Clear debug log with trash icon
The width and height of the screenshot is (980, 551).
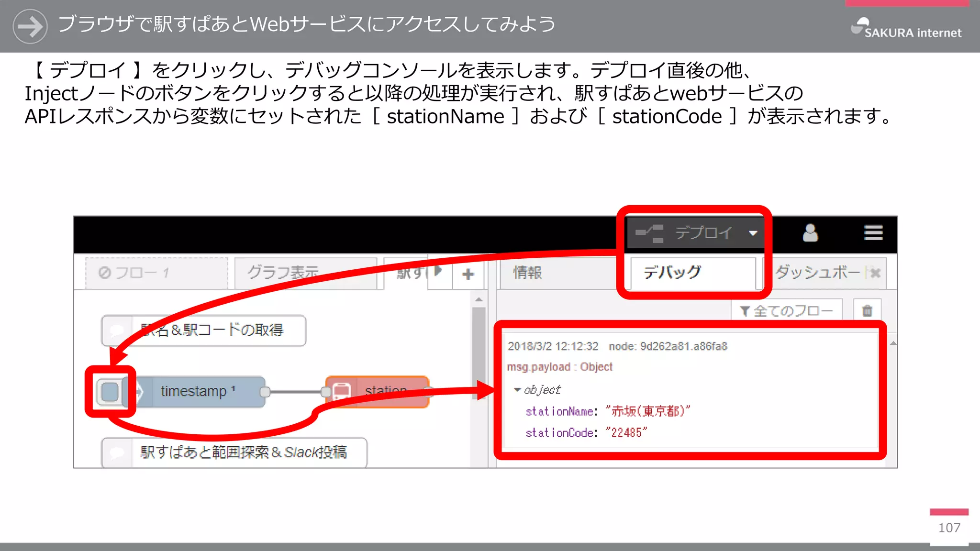(x=867, y=311)
